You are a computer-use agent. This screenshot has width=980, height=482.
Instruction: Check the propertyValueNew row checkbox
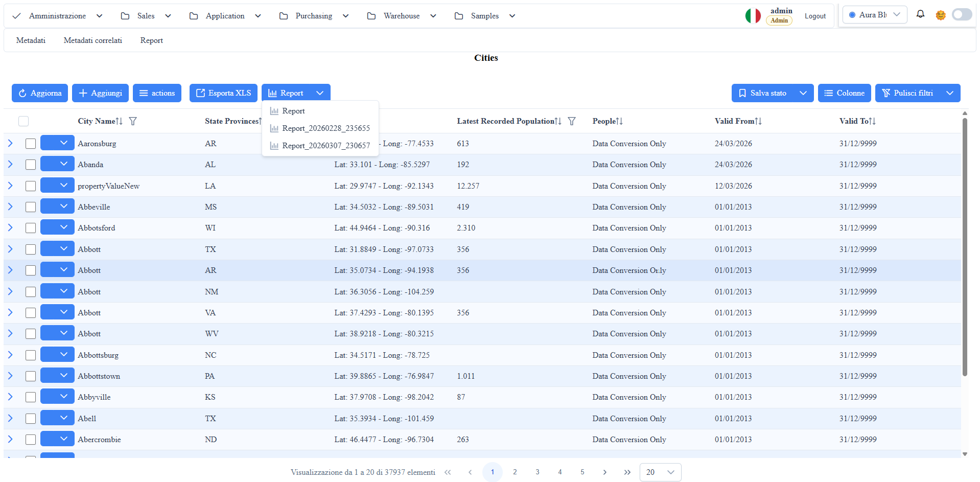pyautogui.click(x=31, y=186)
